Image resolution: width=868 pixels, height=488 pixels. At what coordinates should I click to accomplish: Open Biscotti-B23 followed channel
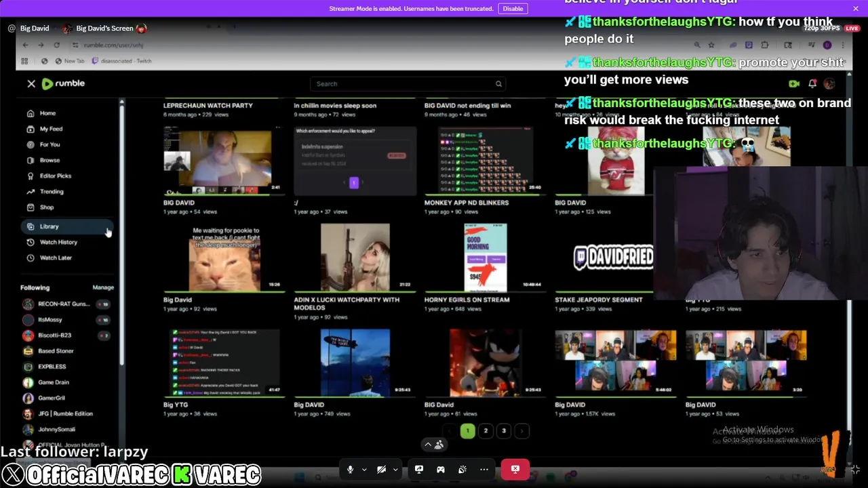coord(54,335)
